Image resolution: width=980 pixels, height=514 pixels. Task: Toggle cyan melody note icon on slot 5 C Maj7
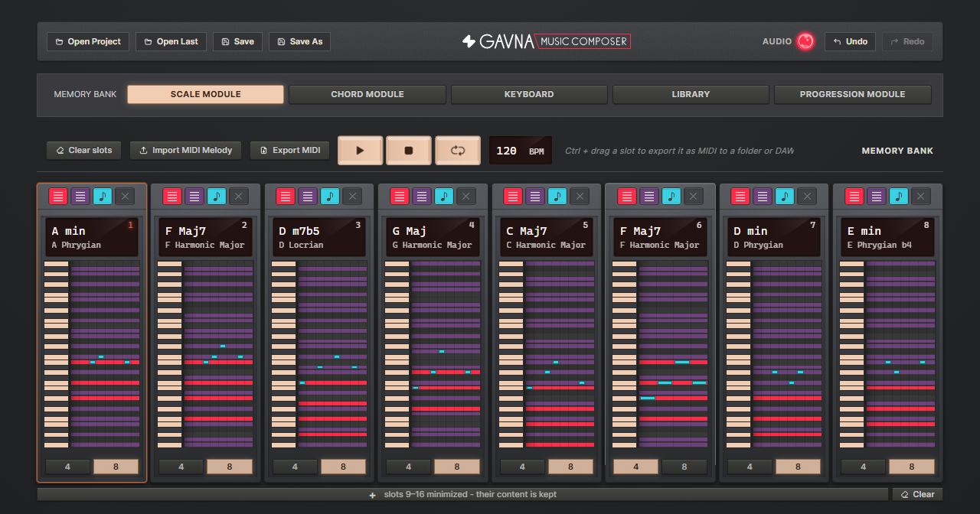(557, 197)
